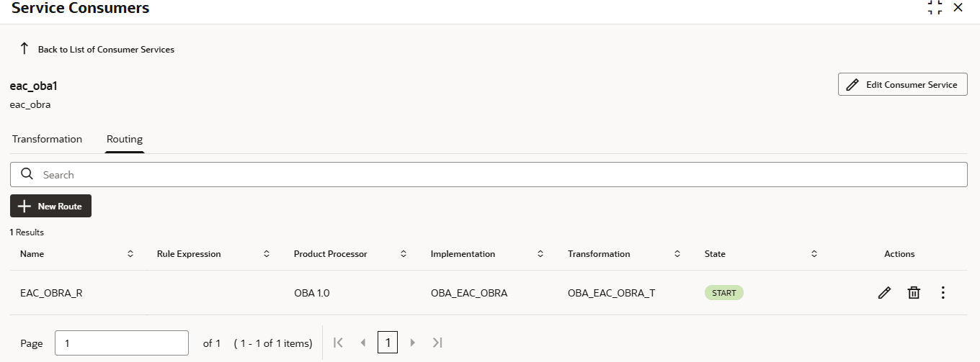Select the Routing tab
Image resolution: width=980 pixels, height=362 pixels.
[x=125, y=139]
